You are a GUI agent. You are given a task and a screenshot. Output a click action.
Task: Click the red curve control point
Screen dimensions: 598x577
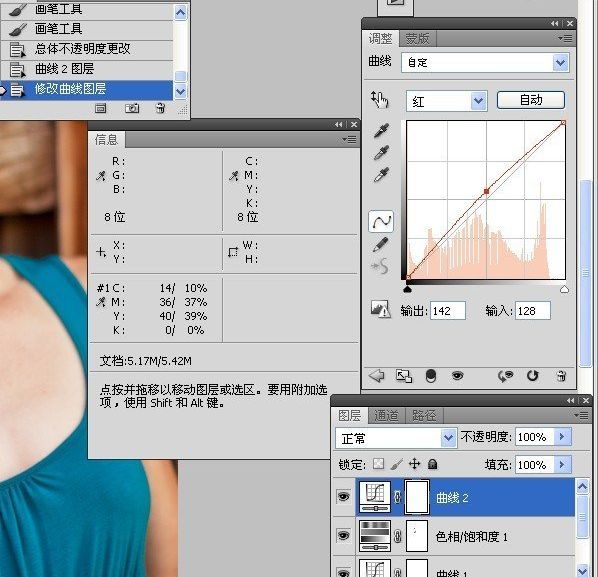click(x=486, y=191)
